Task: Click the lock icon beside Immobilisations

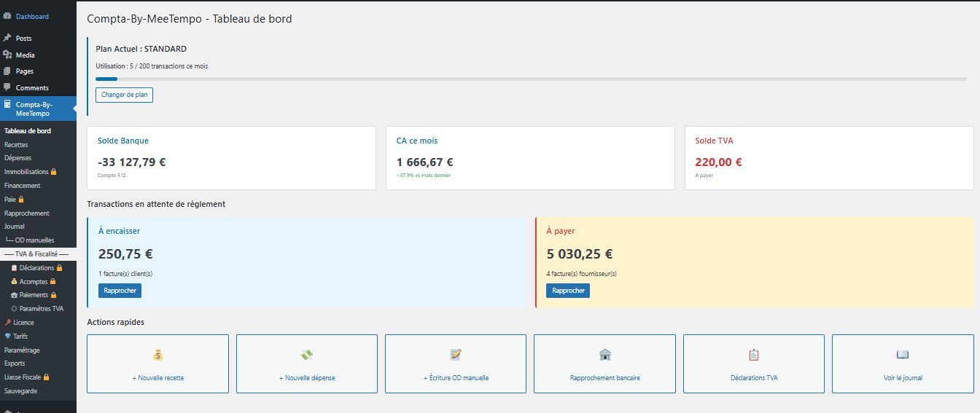Action: 53,172
